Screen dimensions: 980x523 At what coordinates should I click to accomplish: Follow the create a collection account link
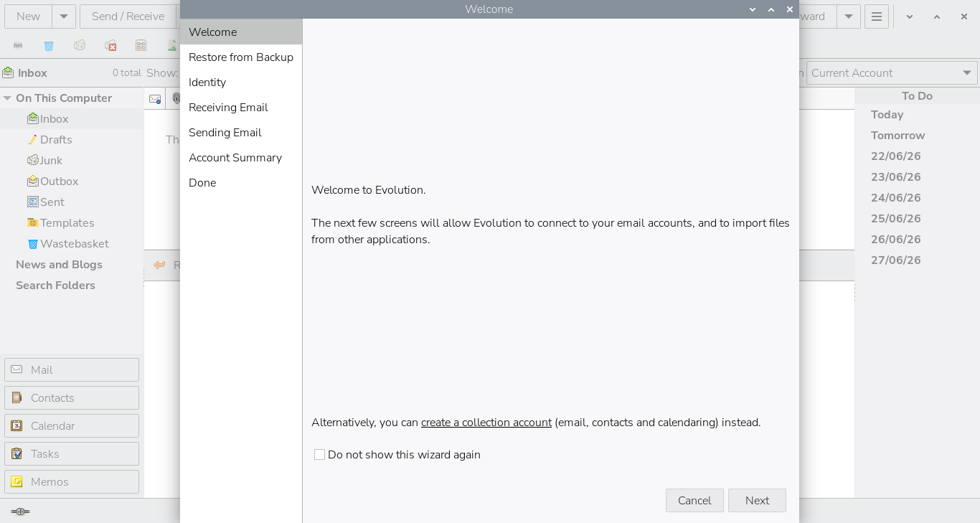coord(486,423)
